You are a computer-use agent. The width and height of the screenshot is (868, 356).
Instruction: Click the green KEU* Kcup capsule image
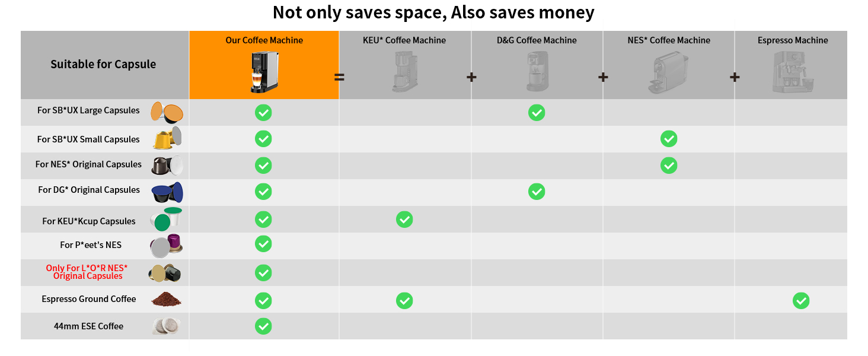(x=166, y=219)
